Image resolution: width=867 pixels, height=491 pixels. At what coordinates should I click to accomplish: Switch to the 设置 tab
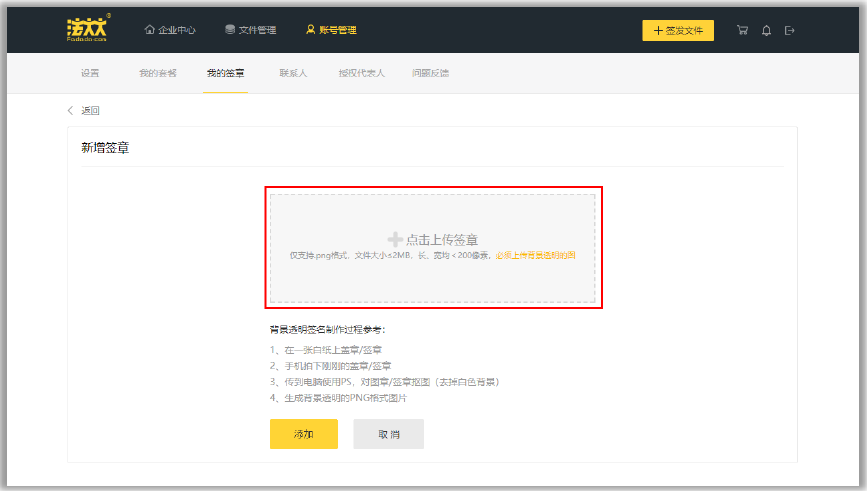[x=90, y=73]
